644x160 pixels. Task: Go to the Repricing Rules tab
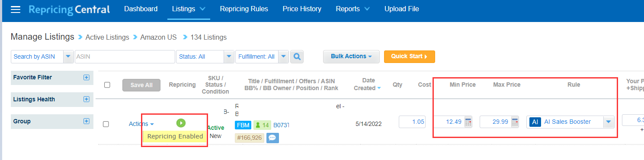click(244, 9)
